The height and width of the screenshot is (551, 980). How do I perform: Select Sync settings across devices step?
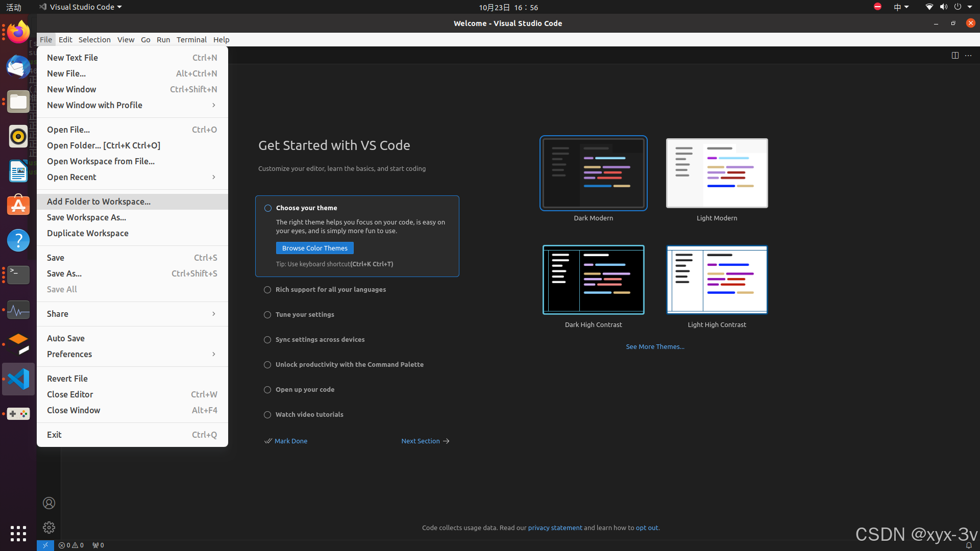tap(314, 340)
